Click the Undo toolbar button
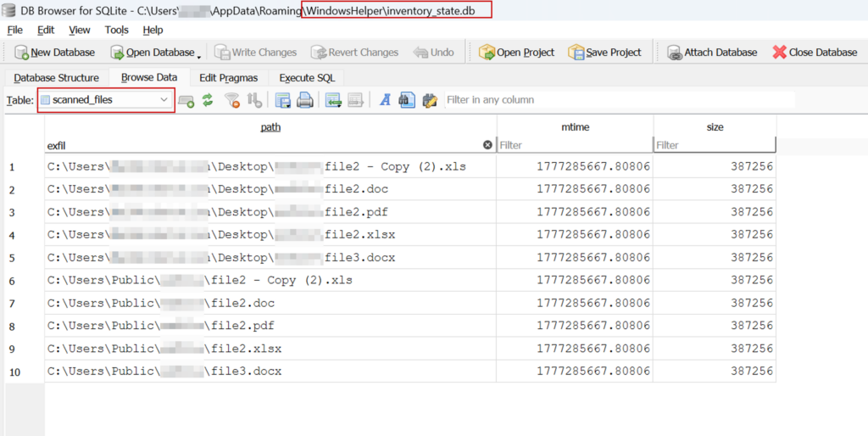The image size is (868, 436). 433,53
